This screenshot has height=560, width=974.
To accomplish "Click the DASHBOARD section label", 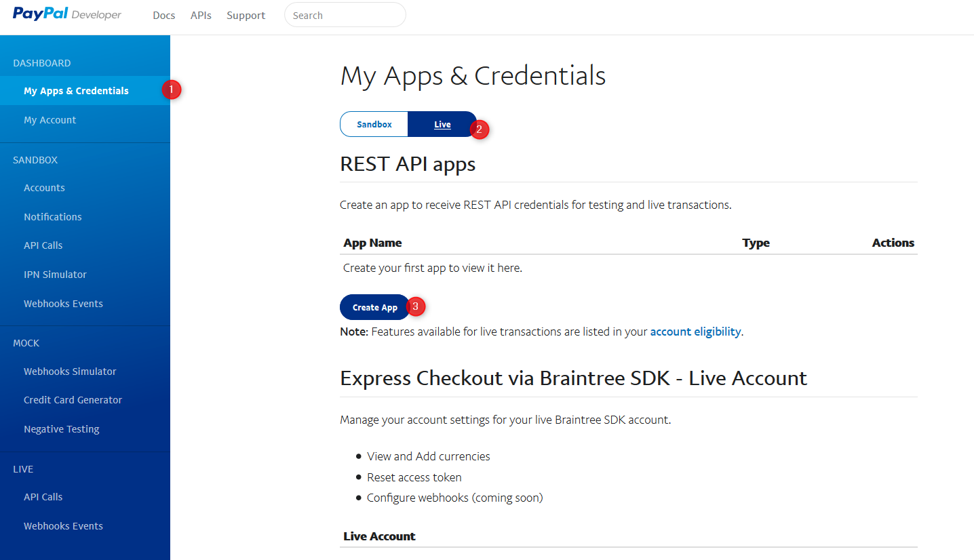I will [41, 63].
